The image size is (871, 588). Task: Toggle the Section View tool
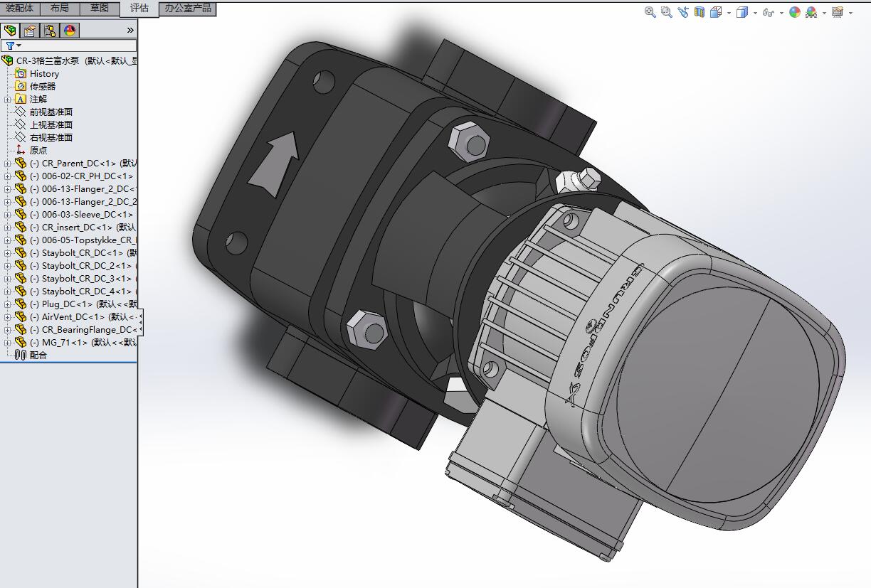click(x=700, y=12)
